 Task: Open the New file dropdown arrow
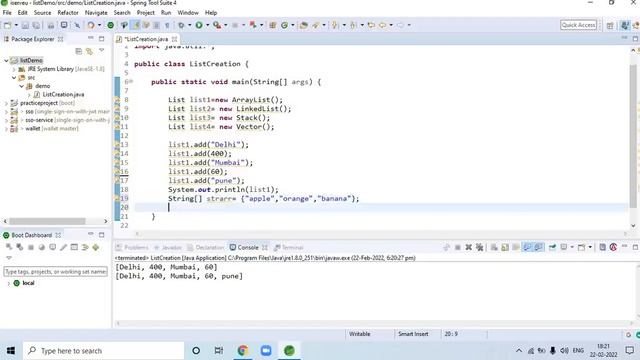pos(16,25)
